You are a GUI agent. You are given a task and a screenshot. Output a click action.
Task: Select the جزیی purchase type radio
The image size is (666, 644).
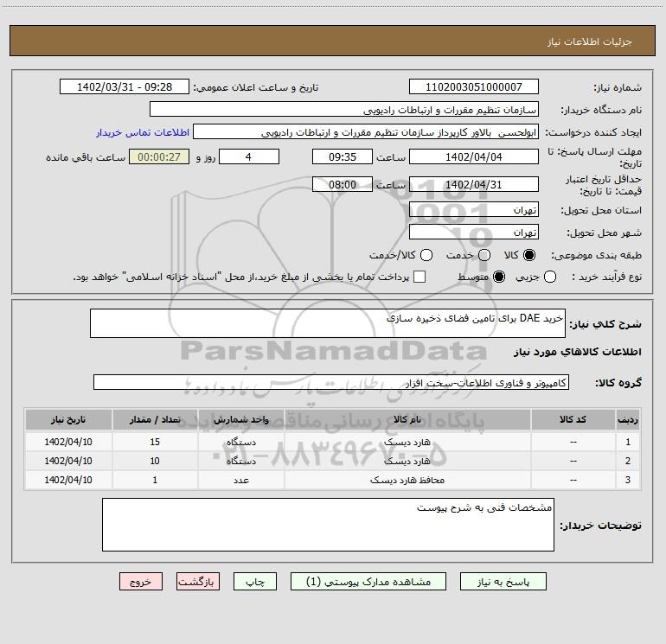tap(549, 277)
